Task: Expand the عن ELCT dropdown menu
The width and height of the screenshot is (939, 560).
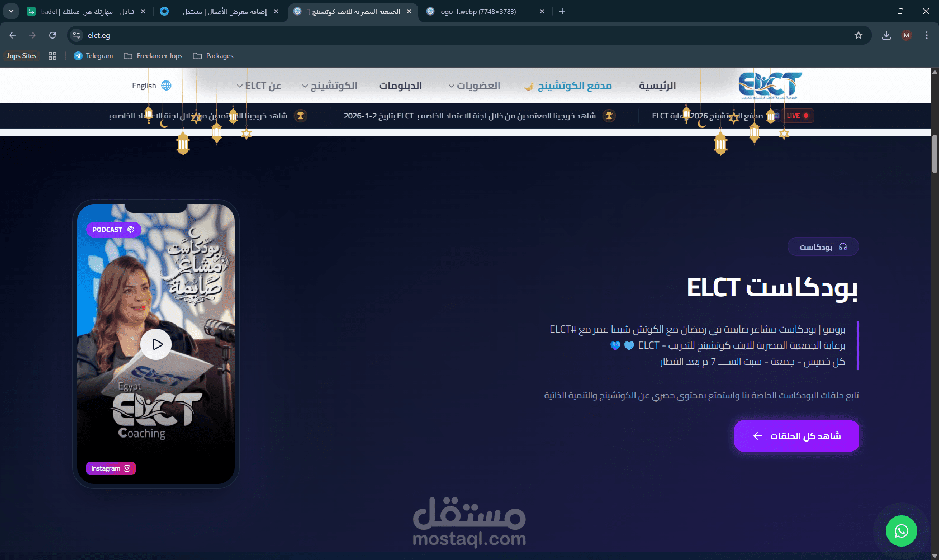Action: (259, 86)
